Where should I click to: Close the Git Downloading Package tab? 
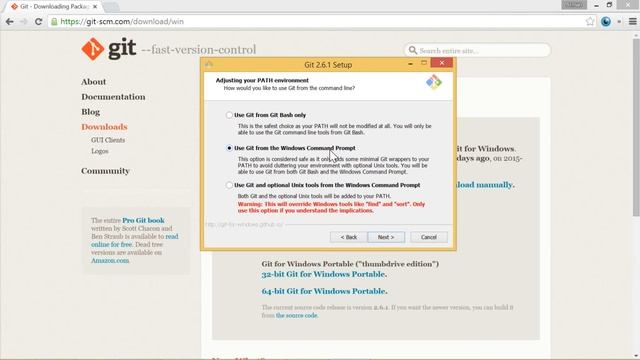tap(95, 7)
